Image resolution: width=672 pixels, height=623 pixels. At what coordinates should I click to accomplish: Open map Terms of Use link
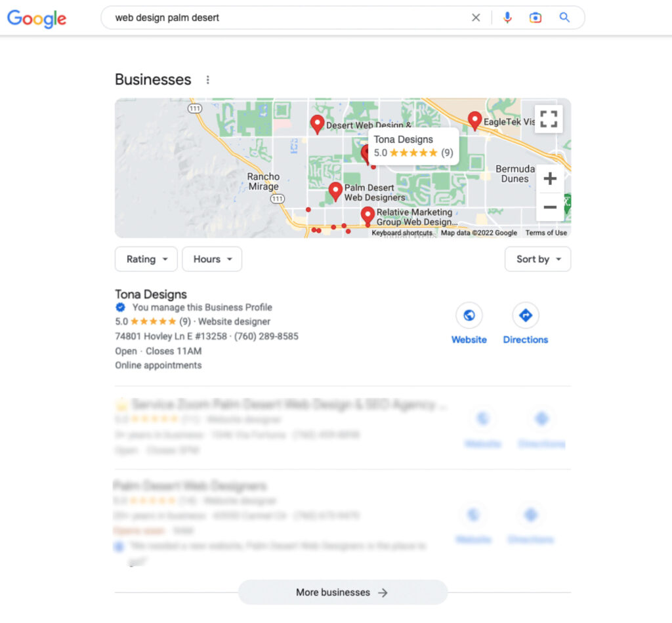[x=546, y=233]
